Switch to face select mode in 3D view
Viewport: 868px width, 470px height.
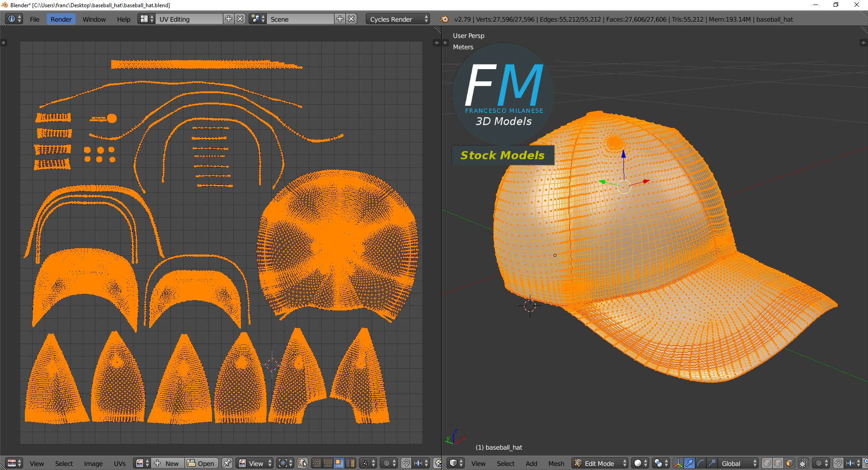click(789, 463)
